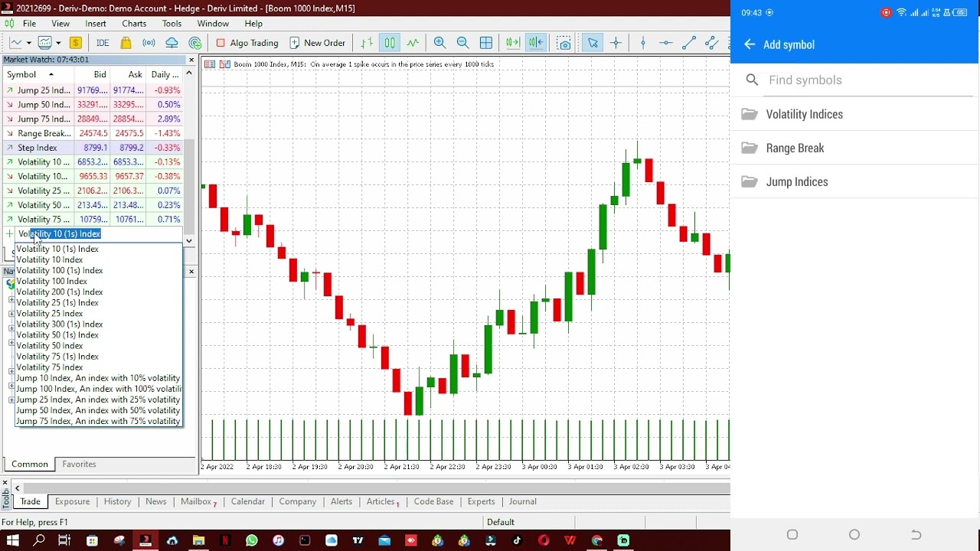
Task: Zoom in on the chart
Action: click(x=439, y=43)
